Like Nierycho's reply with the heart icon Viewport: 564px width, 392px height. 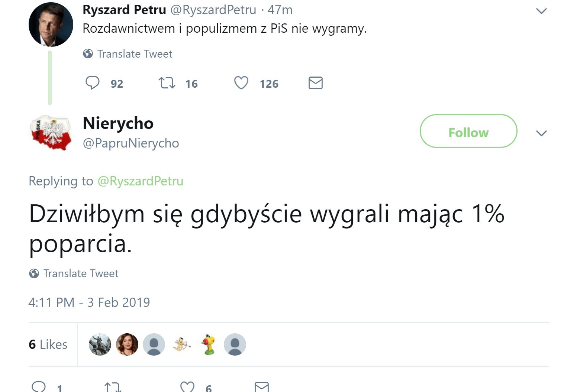[x=187, y=387]
